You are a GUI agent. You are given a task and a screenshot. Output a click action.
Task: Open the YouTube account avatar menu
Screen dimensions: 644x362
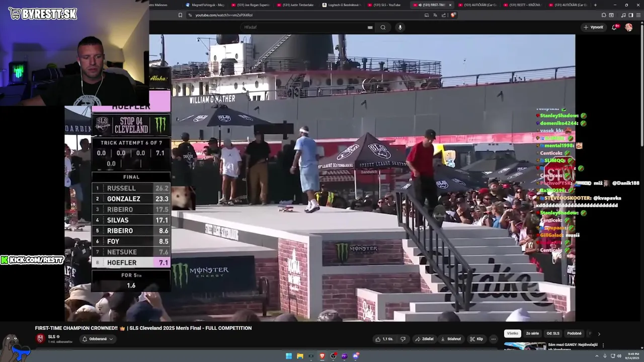click(x=628, y=27)
